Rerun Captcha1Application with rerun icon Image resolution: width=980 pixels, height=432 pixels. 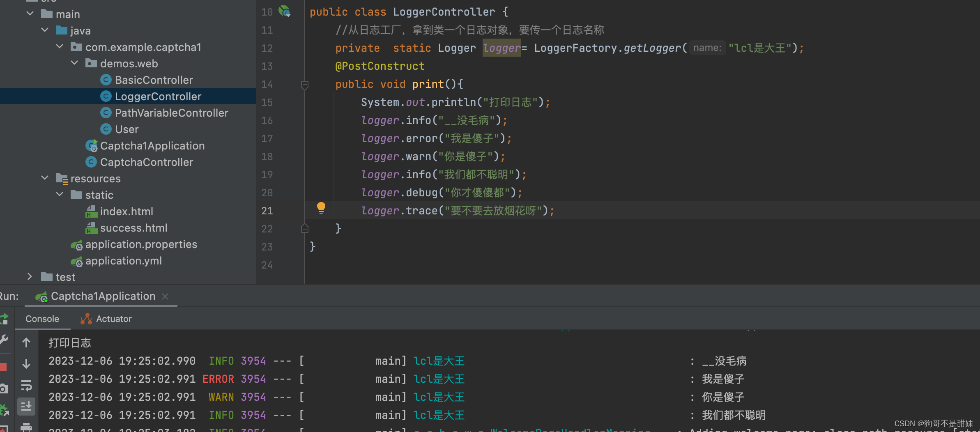[x=4, y=319]
